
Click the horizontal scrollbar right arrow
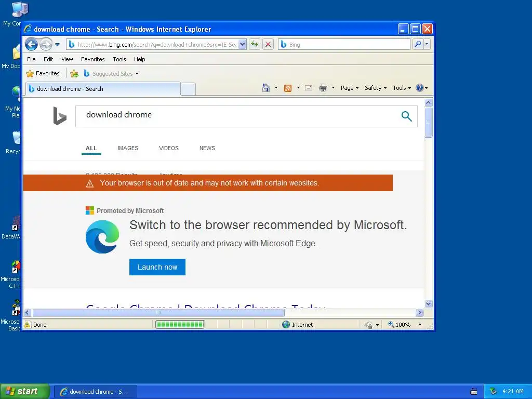tap(420, 312)
